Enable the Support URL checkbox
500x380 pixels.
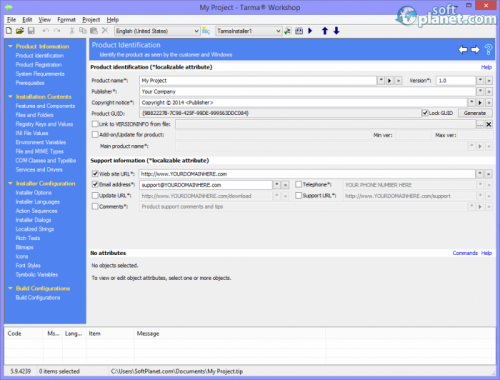click(298, 195)
